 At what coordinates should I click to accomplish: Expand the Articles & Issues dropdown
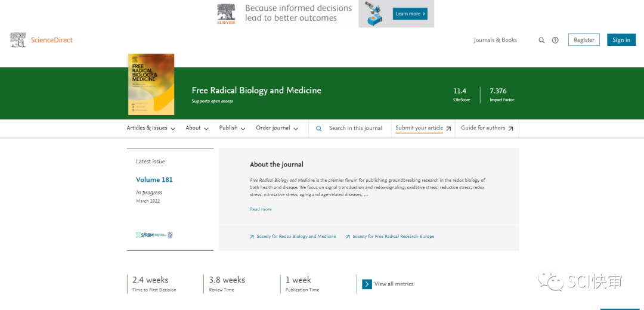click(x=151, y=128)
